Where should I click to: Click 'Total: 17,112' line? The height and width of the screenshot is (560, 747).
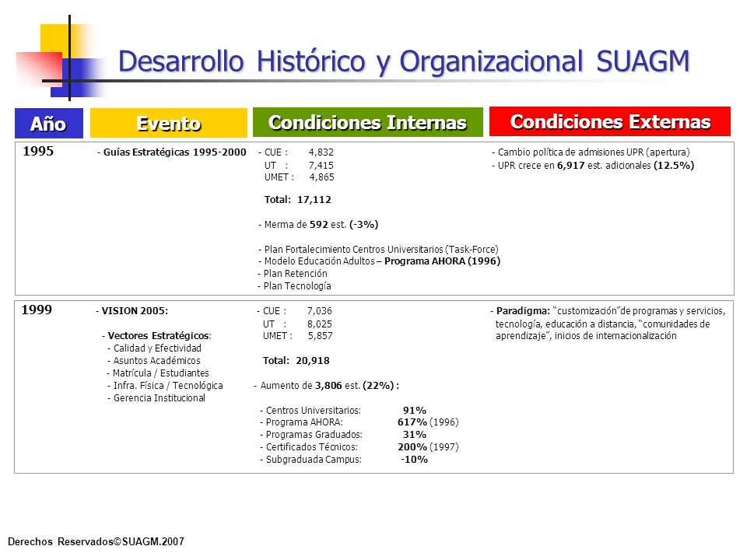pos(298,200)
